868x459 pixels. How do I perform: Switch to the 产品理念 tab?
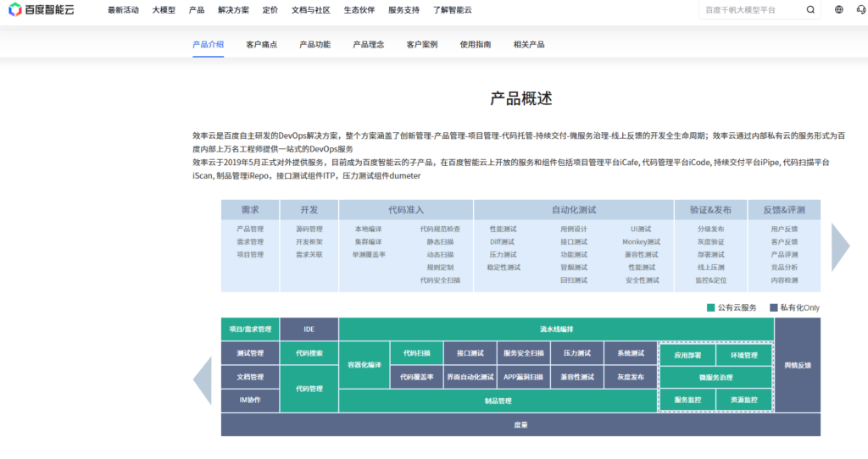pyautogui.click(x=368, y=44)
